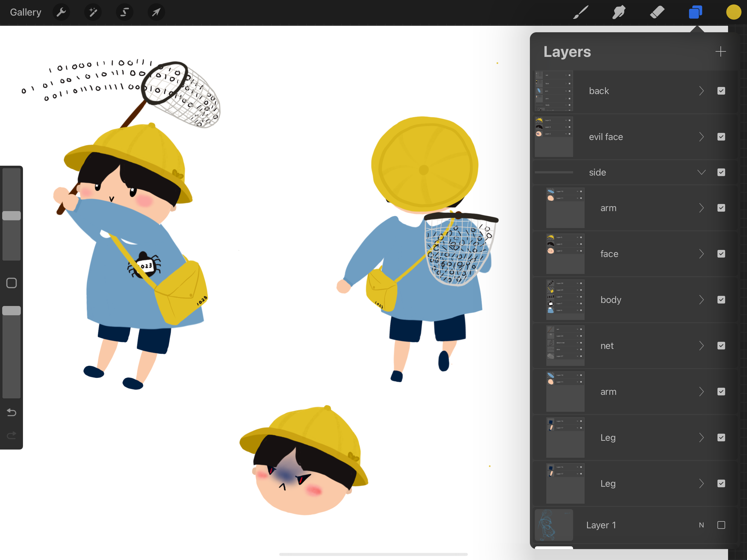747x560 pixels.
Task: Tap the undo arrow in sidebar
Action: [11, 412]
